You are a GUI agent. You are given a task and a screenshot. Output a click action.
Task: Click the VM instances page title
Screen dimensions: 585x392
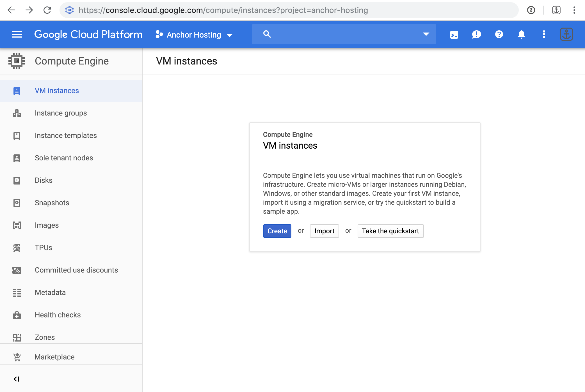187,61
